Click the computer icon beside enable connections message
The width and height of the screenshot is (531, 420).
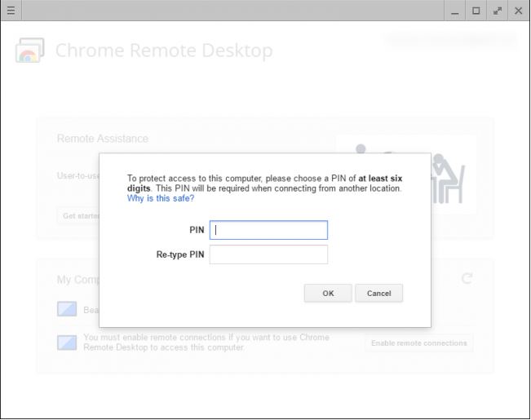67,343
